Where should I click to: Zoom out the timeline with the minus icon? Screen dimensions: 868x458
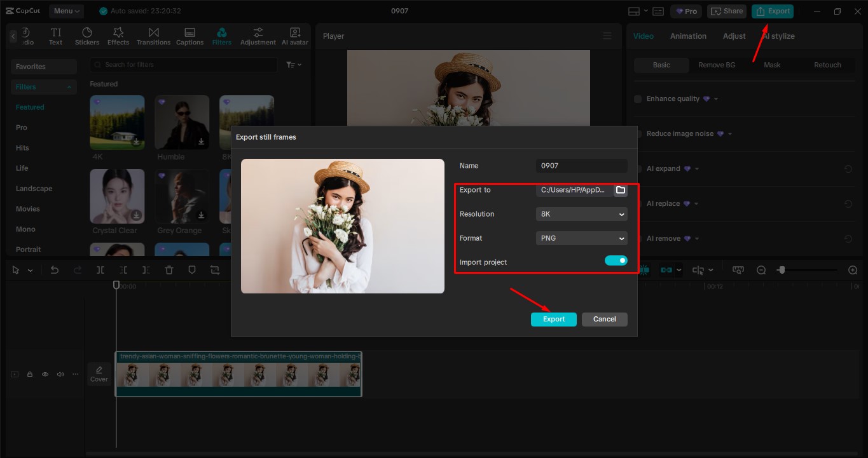click(761, 269)
